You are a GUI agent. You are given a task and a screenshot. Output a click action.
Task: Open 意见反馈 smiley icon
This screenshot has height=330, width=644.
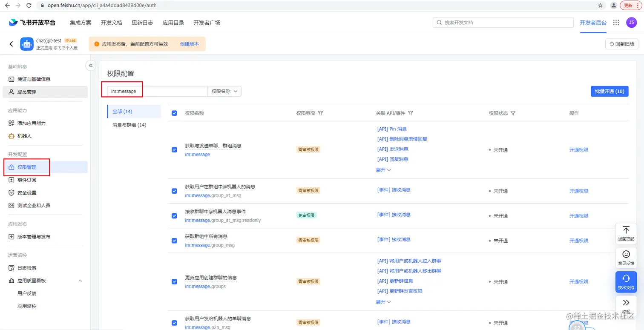coord(626,257)
